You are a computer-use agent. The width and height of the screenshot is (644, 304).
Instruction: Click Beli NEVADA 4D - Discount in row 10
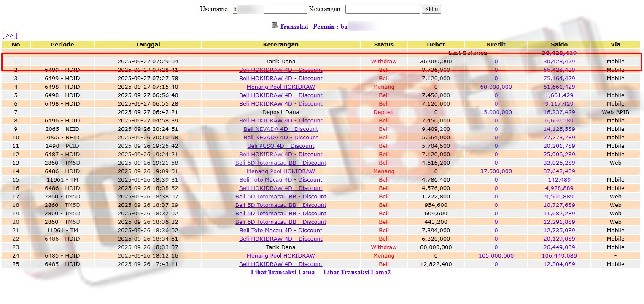280,137
